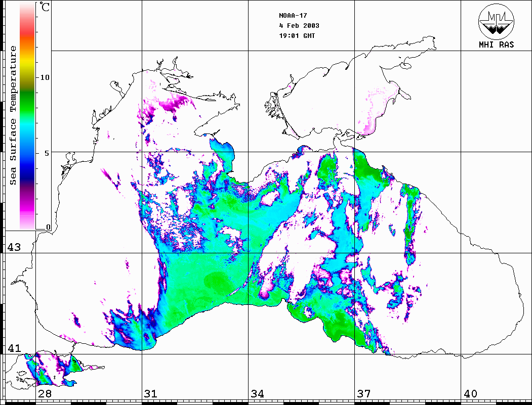Click the 10 tick label on color scale
This screenshot has height=405, width=532.
coord(45,77)
